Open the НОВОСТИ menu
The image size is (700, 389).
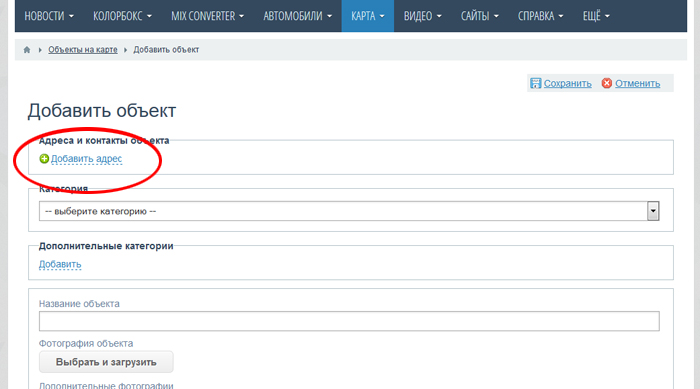pyautogui.click(x=49, y=16)
